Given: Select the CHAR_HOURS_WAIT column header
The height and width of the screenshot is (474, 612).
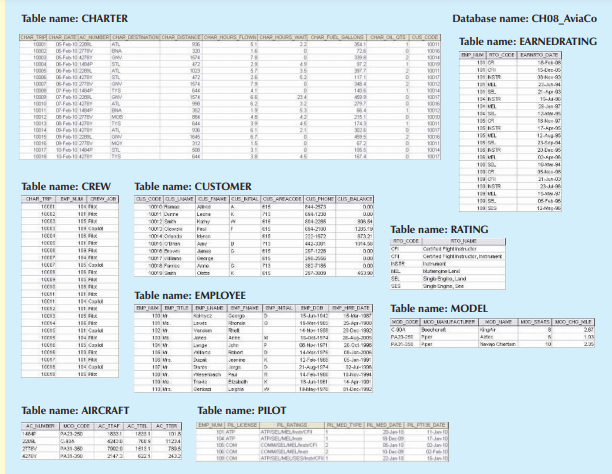Looking at the screenshot, I should click(x=283, y=37).
